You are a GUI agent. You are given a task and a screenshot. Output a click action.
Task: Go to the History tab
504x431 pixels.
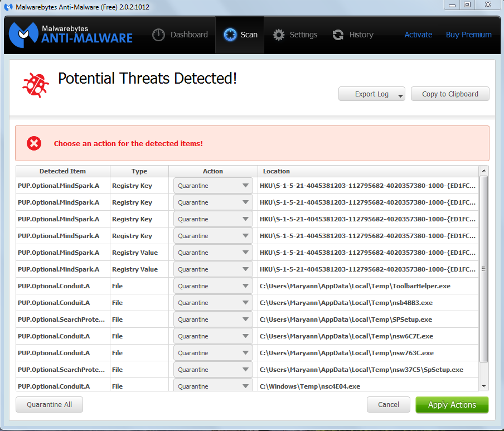click(x=352, y=35)
